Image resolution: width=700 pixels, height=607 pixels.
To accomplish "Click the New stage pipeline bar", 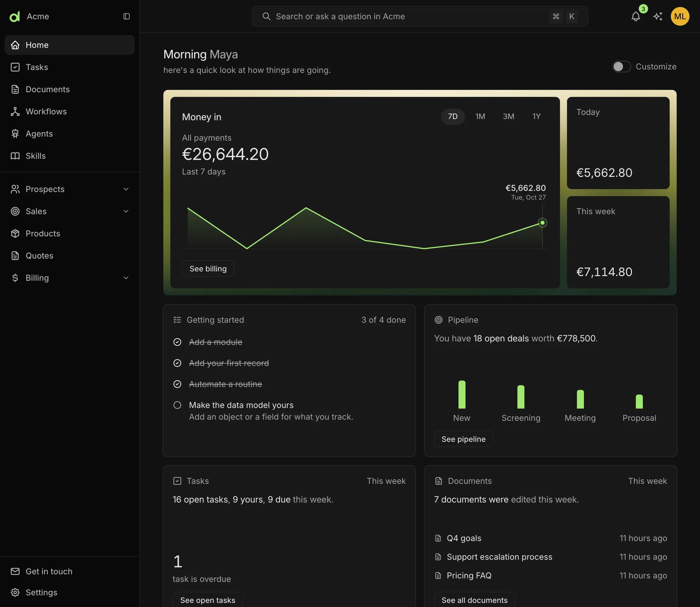I will click(x=462, y=395).
